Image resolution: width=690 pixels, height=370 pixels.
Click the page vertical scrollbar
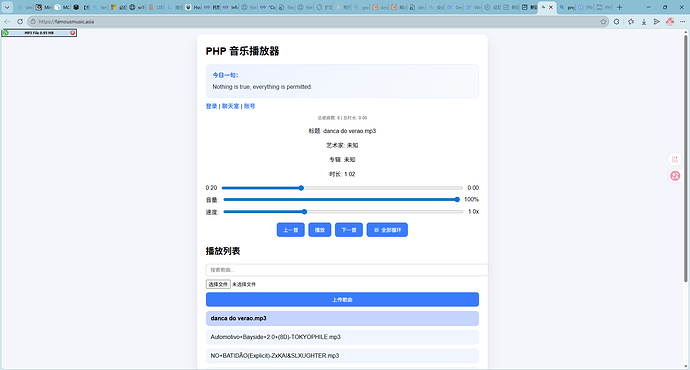tap(685, 158)
